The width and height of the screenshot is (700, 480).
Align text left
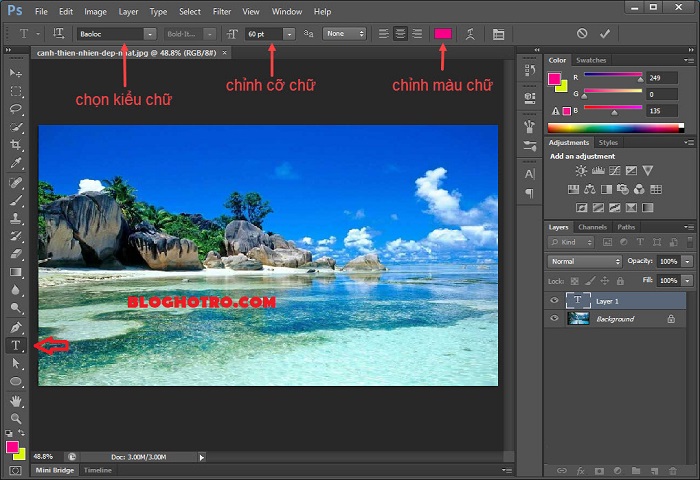coord(383,34)
